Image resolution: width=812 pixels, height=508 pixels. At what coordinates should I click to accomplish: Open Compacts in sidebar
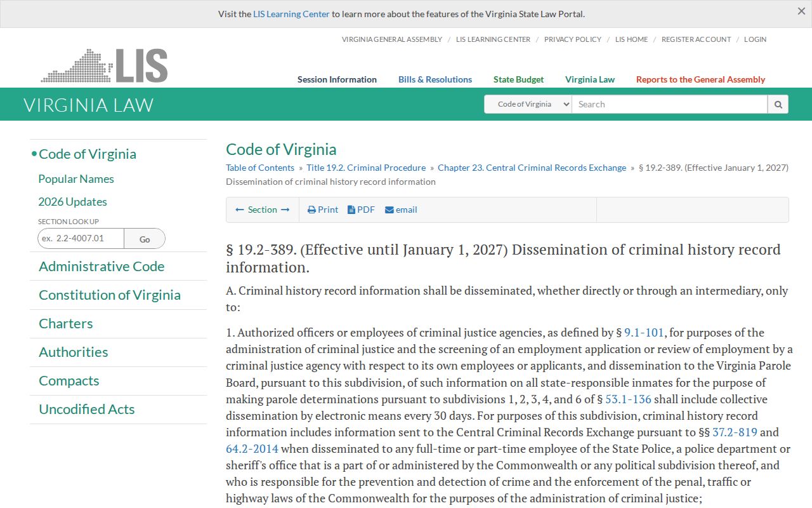coord(69,381)
